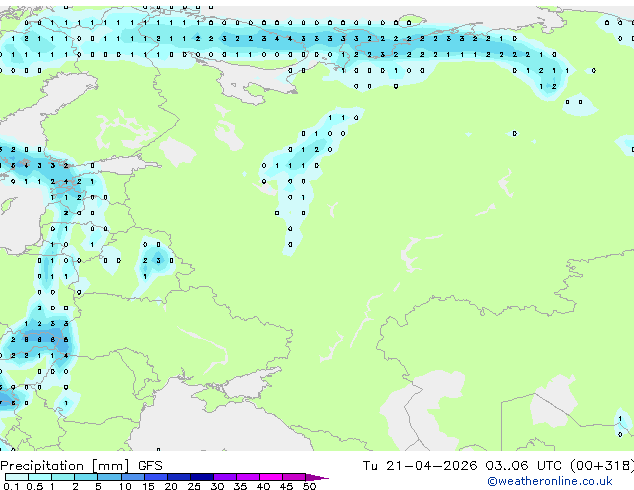Pick the purple legend swatch between 30 and 35
Viewport: 634px width, 490px height.
(x=225, y=477)
